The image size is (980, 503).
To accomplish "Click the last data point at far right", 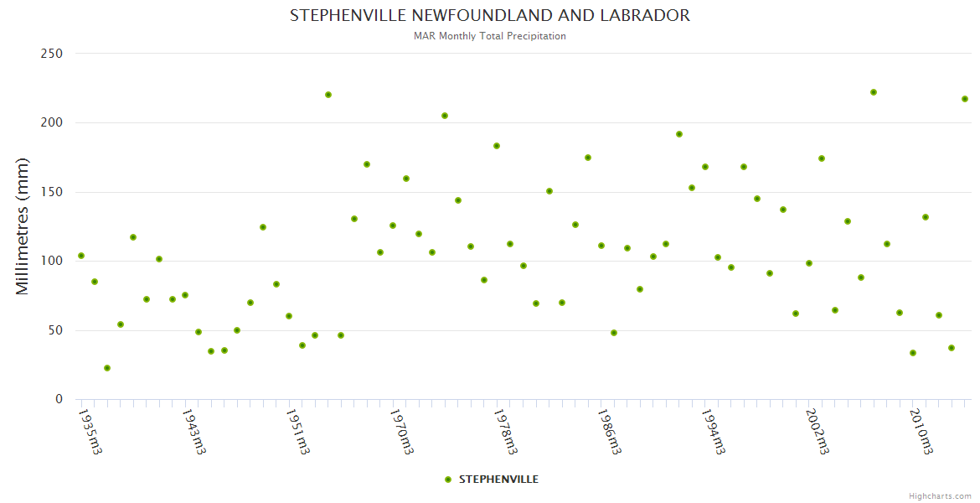I will pos(965,99).
